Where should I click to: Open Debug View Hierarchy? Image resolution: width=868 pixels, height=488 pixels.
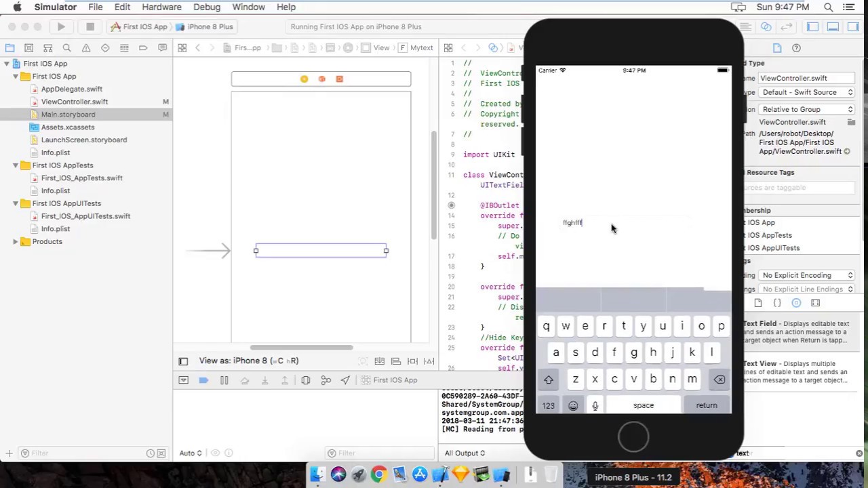click(x=306, y=380)
